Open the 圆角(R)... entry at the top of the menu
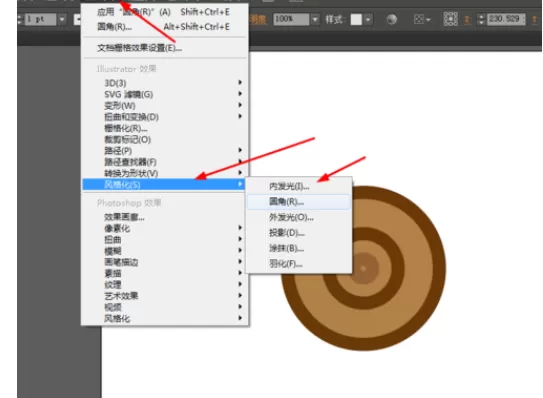Viewport: 543px width, 398px height. pyautogui.click(x=165, y=27)
